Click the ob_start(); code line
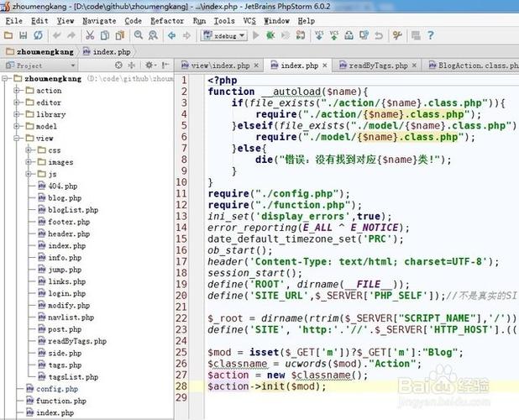Screen dimensions: 519x420 coord(240,250)
